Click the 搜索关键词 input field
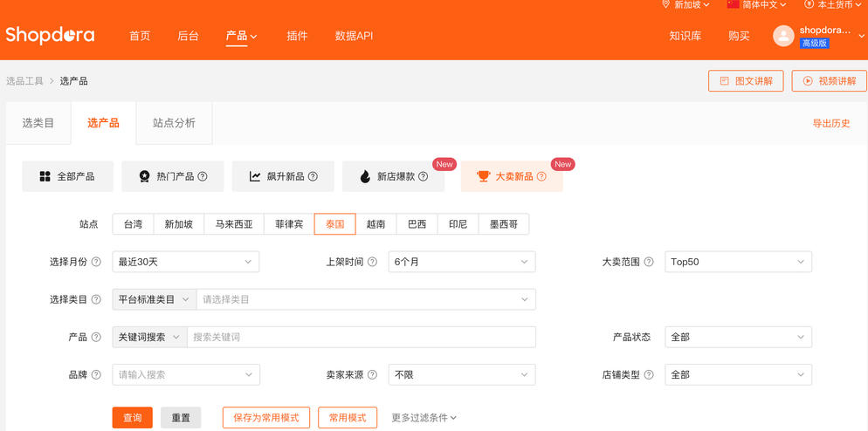The image size is (868, 431). point(362,337)
